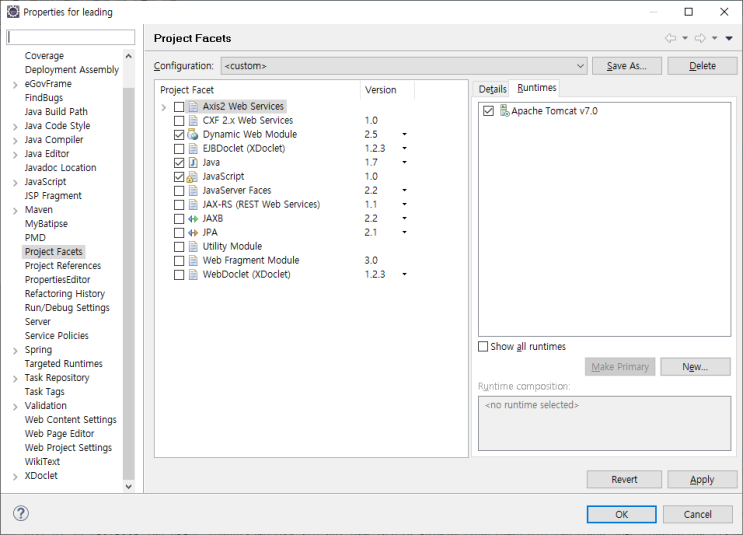Click the sidebar scroll down arrow

pyautogui.click(x=128, y=486)
